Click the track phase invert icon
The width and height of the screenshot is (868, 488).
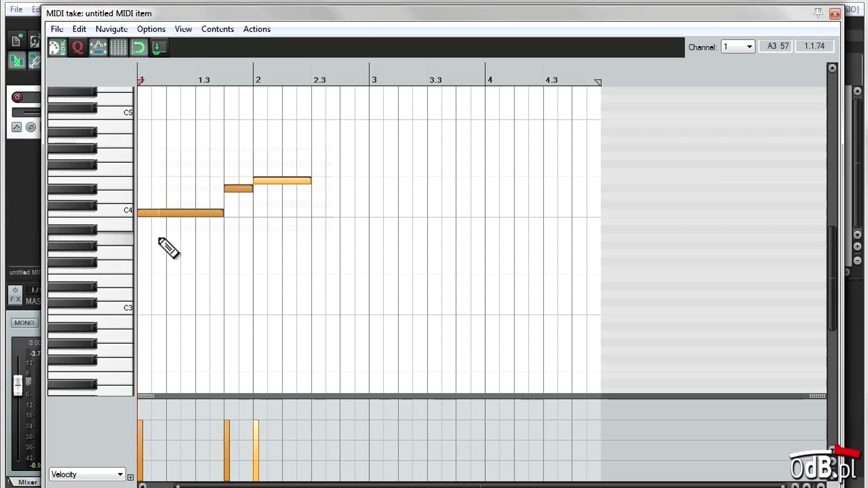coord(31,127)
